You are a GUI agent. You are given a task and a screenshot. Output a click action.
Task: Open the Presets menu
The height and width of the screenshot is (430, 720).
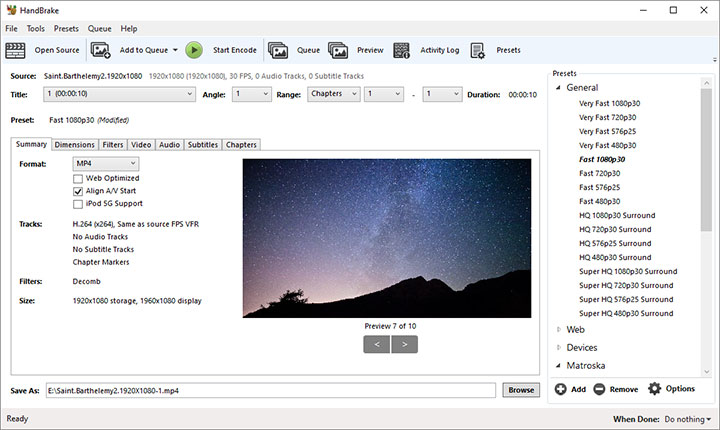66,28
